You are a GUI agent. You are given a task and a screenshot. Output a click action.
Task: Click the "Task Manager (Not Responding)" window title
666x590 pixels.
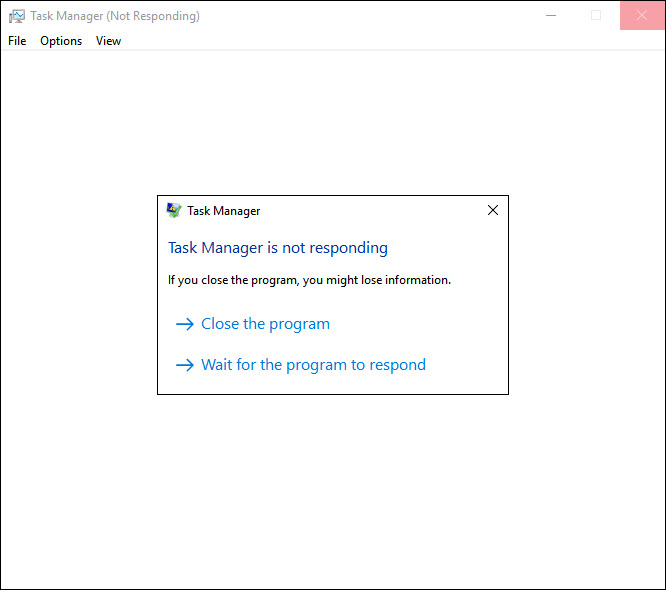pyautogui.click(x=114, y=16)
